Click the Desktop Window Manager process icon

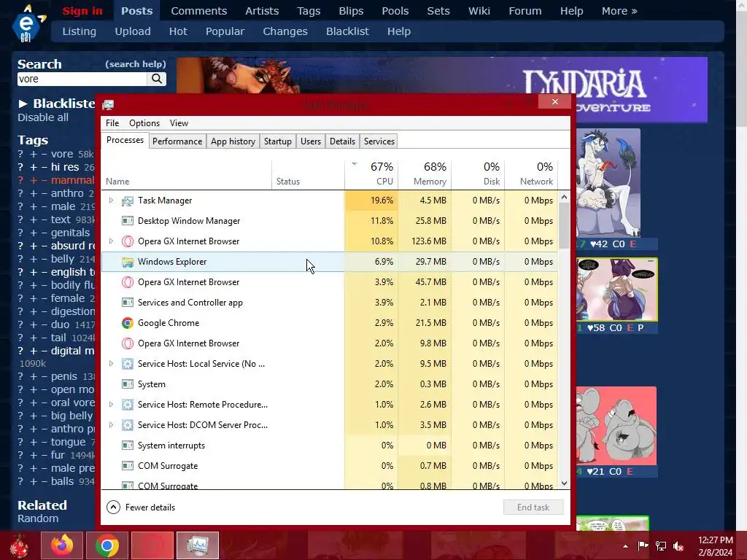[127, 221]
